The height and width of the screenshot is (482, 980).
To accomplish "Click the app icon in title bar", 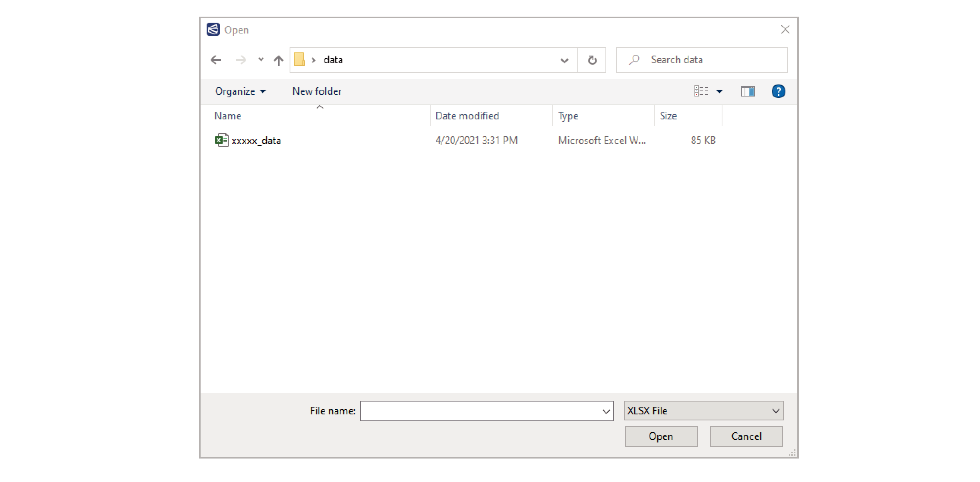I will (213, 30).
